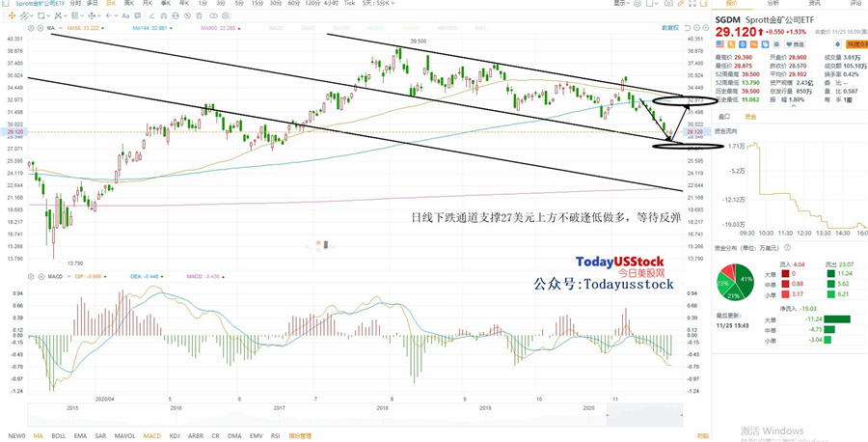This screenshot has height=442, width=868.
Task: Click the 时段 button at bottom right
Action: [x=703, y=436]
